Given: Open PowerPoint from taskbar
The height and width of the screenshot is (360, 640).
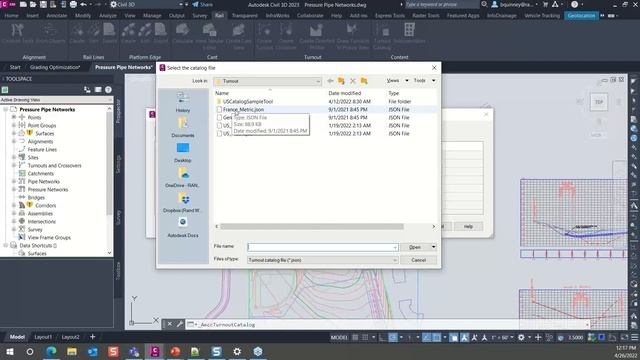Looking at the screenshot, I should tap(176, 351).
